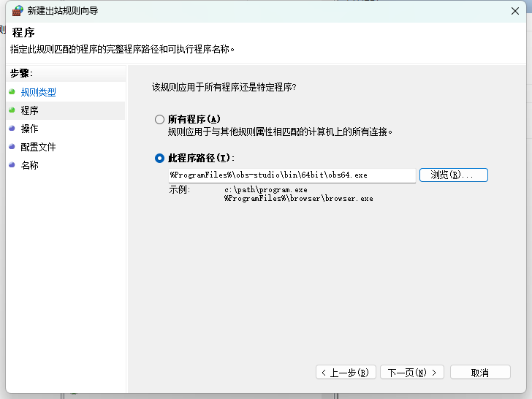Click the 程序 page heading
The height and width of the screenshot is (399, 532).
pos(23,33)
